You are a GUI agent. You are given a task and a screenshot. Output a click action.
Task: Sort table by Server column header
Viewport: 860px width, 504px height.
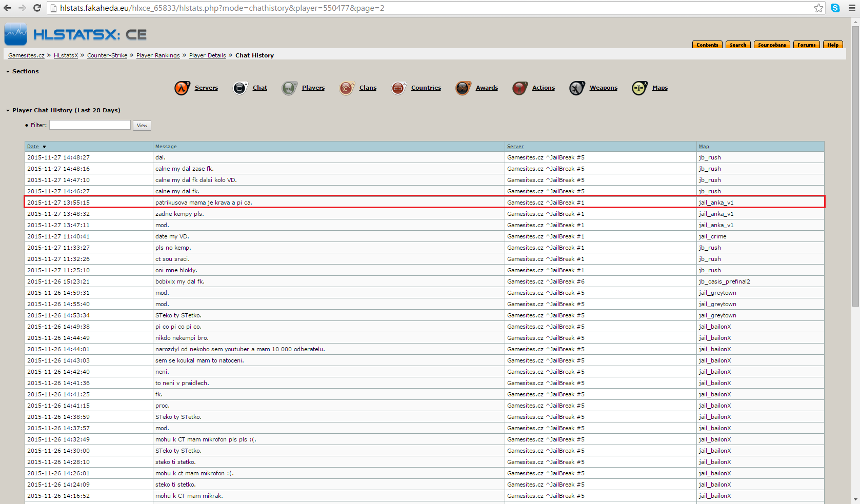pyautogui.click(x=515, y=147)
